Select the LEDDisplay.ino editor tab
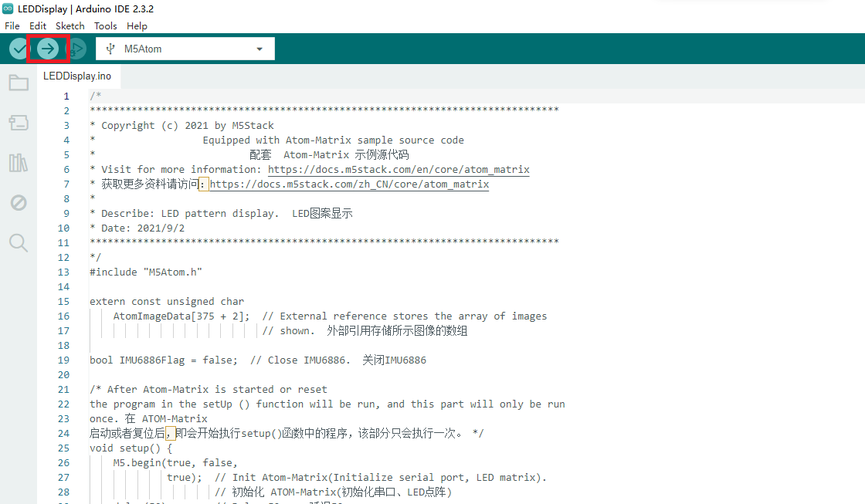The width and height of the screenshot is (865, 504). (x=77, y=76)
